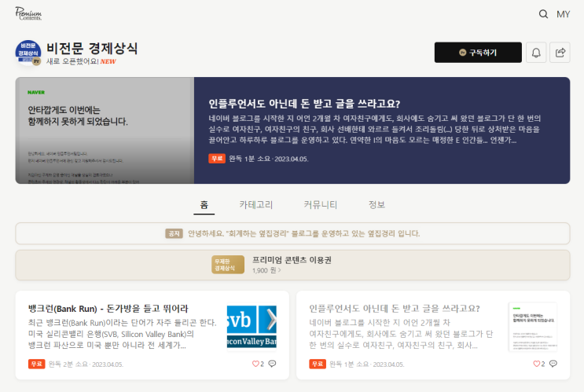Click the 새로 오픈했어요! NEW label
This screenshot has height=392, width=584.
tap(81, 61)
